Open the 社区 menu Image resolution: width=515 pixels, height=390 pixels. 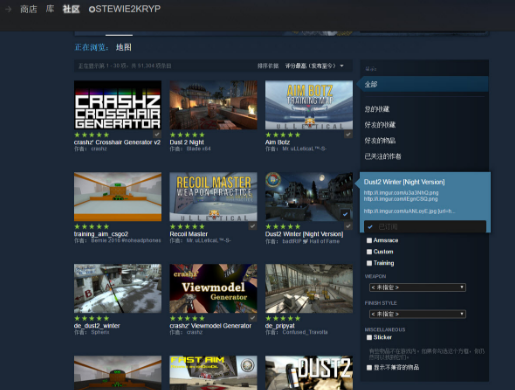click(x=71, y=9)
